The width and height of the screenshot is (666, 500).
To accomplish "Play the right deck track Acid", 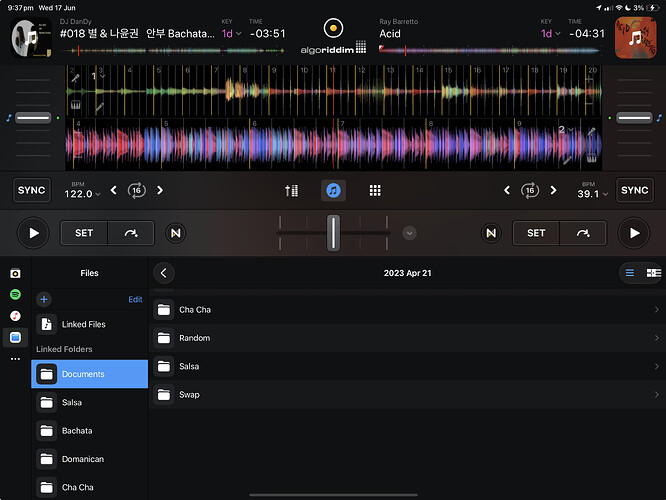I will point(633,233).
